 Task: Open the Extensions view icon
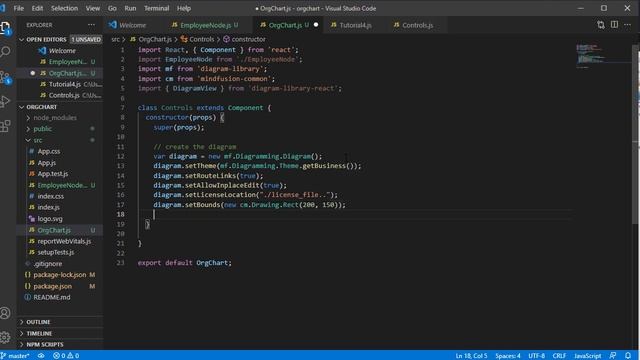coord(5,126)
